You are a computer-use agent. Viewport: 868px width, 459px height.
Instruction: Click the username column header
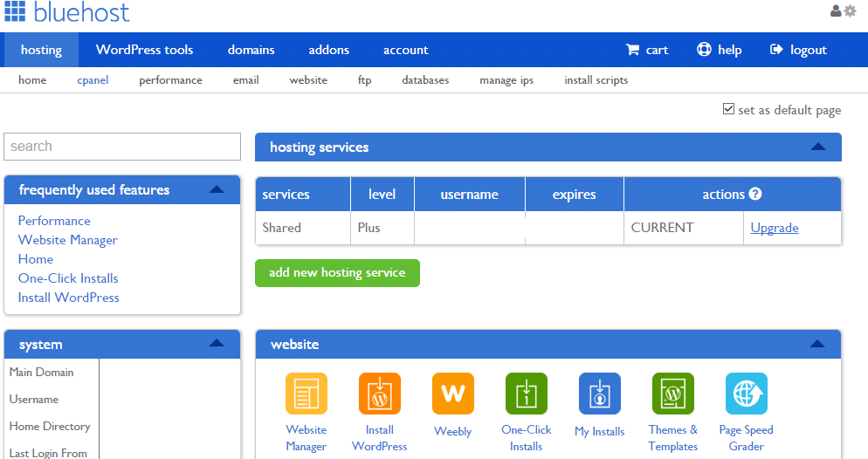tap(470, 194)
